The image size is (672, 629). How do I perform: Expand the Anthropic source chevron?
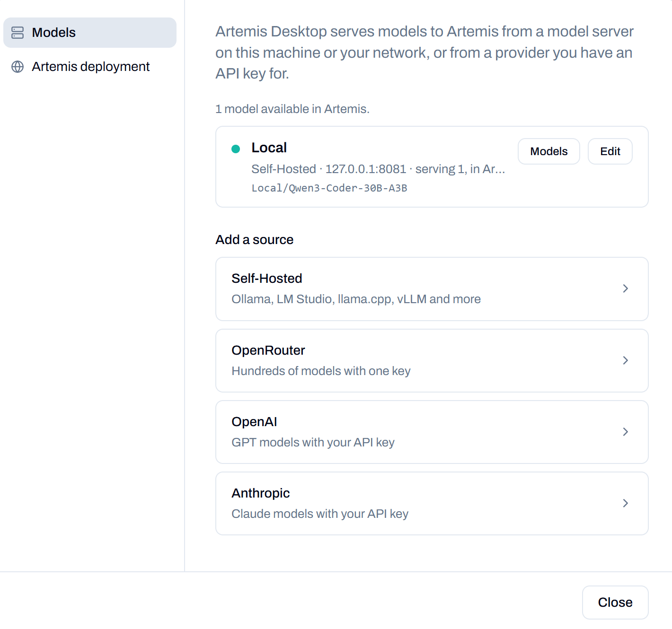pos(626,503)
